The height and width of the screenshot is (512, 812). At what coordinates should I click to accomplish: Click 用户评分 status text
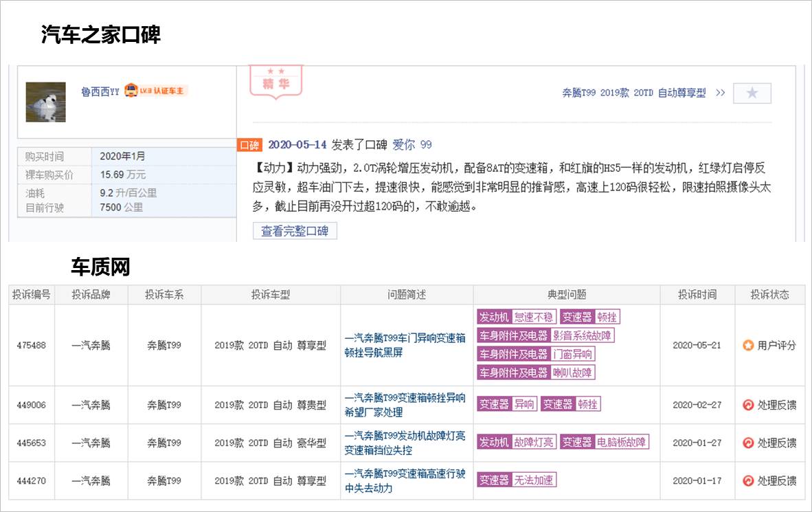(776, 345)
